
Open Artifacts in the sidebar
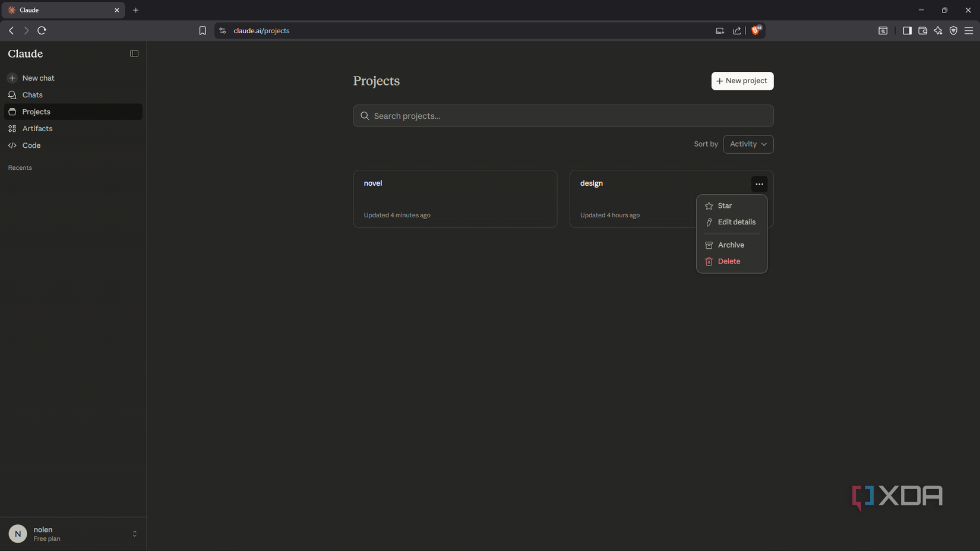tap(73, 128)
